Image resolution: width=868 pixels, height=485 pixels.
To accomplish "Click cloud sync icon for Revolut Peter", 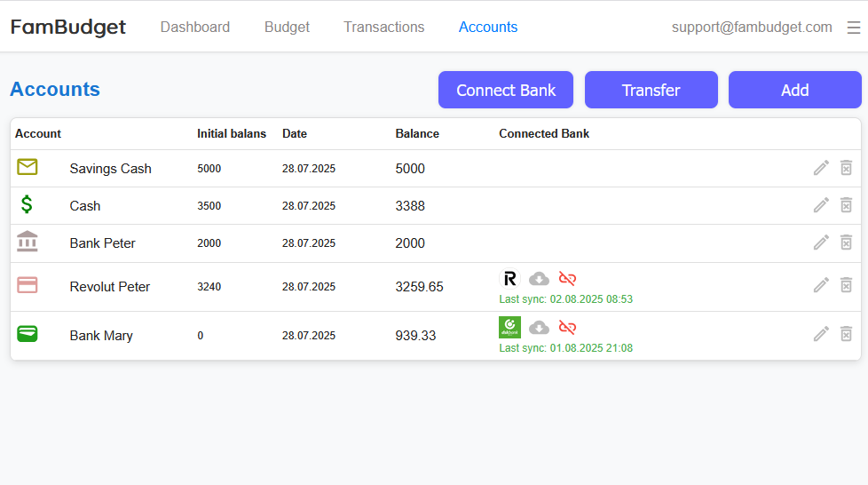I will point(539,279).
